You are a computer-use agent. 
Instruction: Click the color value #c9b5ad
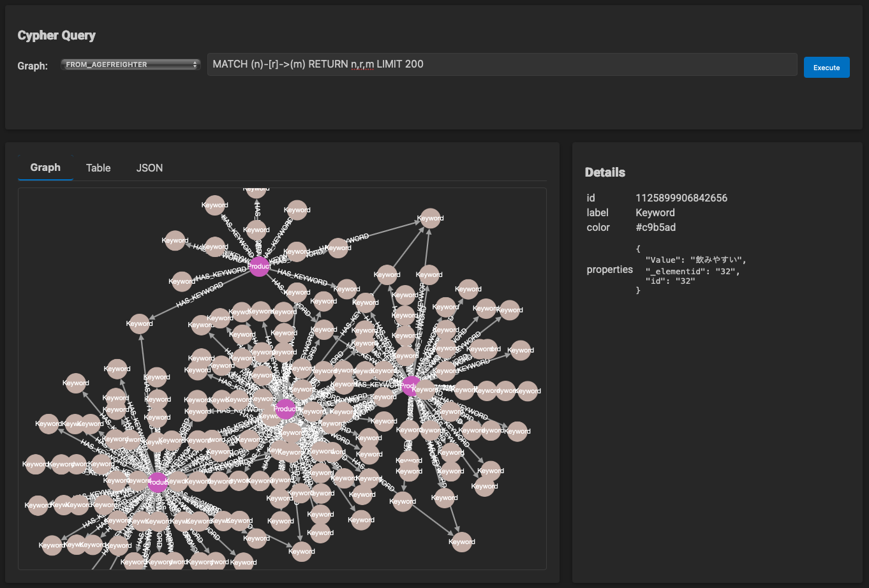click(x=655, y=227)
